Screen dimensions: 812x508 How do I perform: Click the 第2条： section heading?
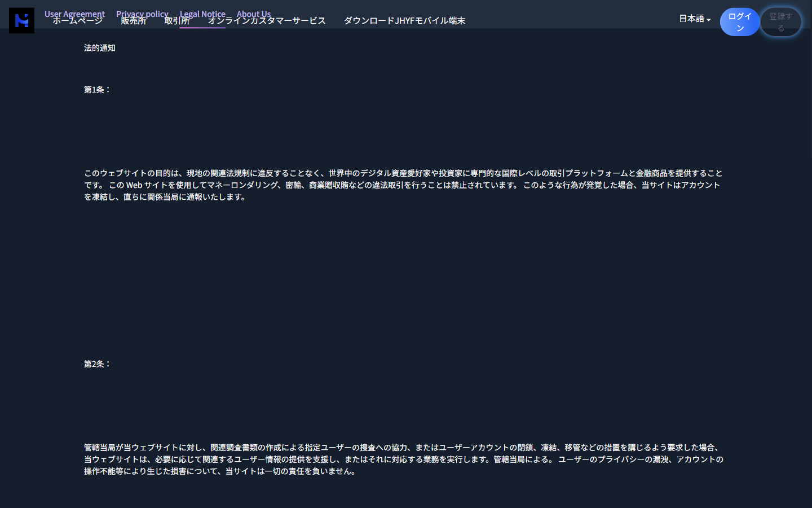click(x=98, y=364)
